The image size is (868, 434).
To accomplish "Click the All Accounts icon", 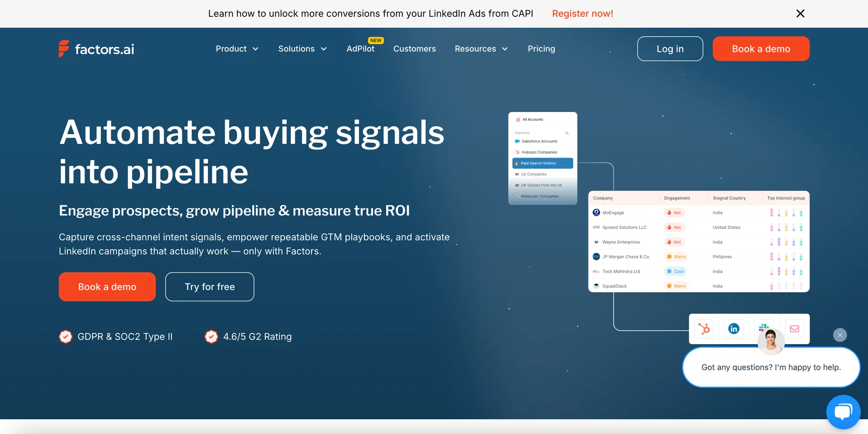I will tap(518, 119).
